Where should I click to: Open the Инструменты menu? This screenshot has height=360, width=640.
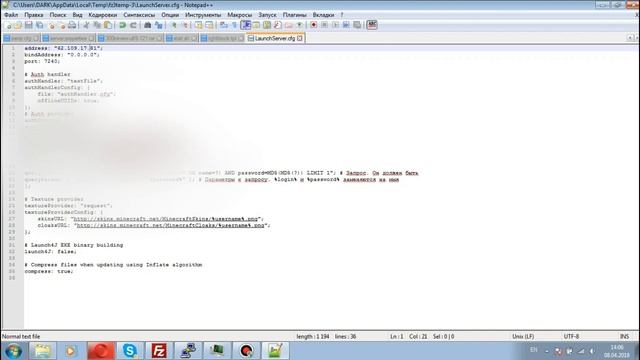point(203,15)
